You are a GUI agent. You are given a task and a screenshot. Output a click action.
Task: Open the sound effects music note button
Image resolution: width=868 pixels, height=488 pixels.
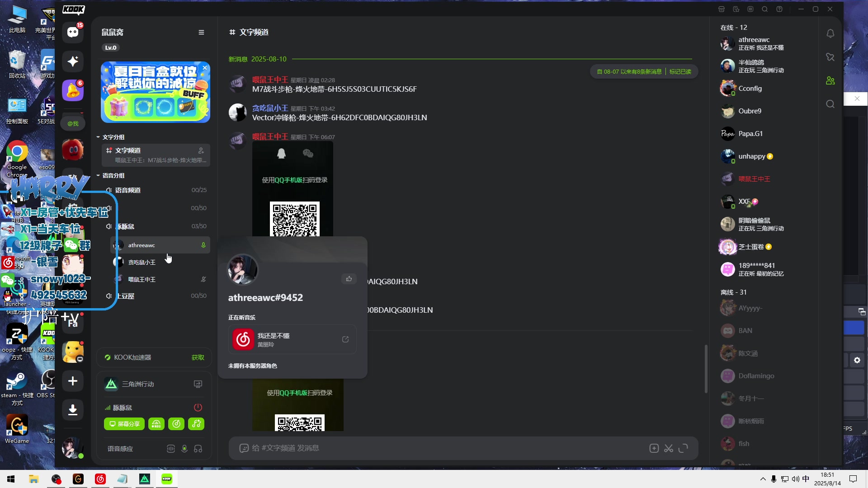tap(196, 424)
